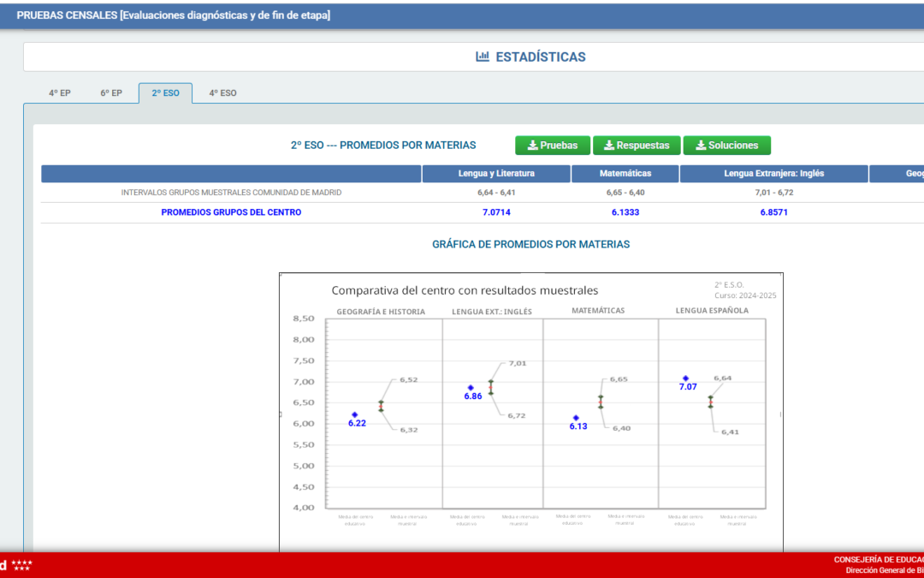Click the PROMEDIOS GRUPOS DEL CENTRO row label
This screenshot has height=578, width=924.
click(x=231, y=212)
